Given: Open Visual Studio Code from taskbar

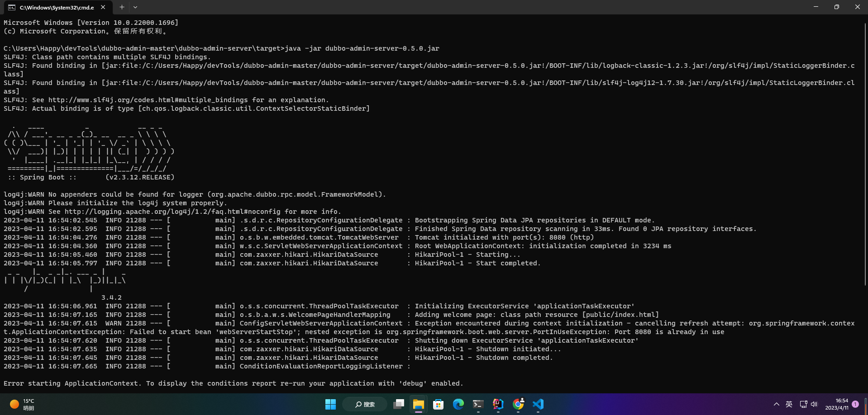Looking at the screenshot, I should [538, 404].
